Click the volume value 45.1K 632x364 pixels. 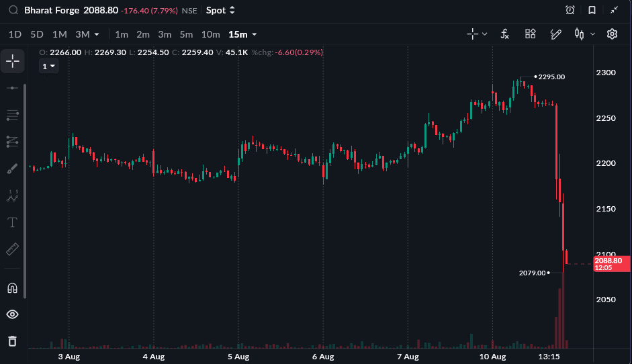point(236,52)
